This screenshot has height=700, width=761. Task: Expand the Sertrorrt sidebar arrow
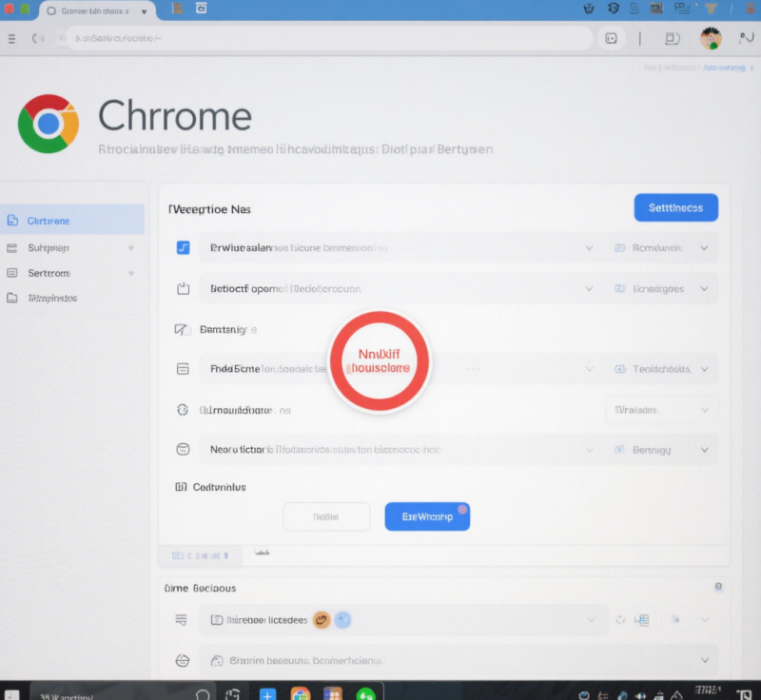131,273
